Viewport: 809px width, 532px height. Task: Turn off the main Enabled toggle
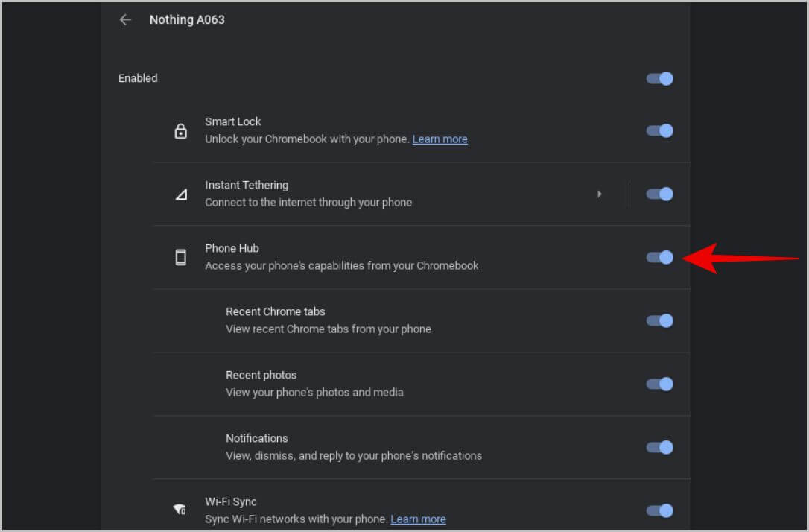pyautogui.click(x=660, y=78)
